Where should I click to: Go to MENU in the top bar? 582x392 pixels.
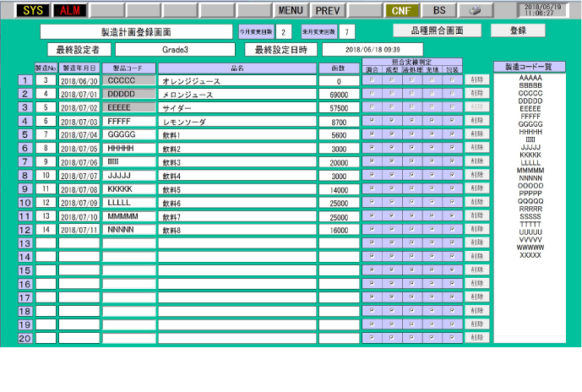tap(291, 10)
